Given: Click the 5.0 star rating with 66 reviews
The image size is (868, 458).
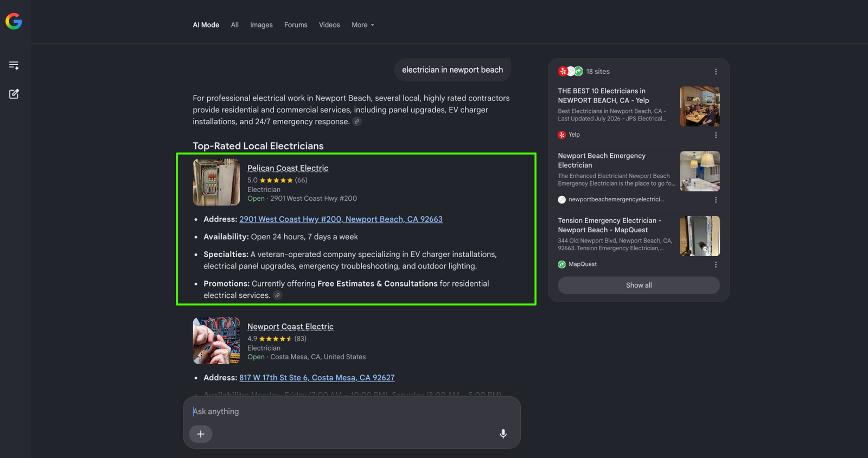Looking at the screenshot, I should (x=277, y=180).
